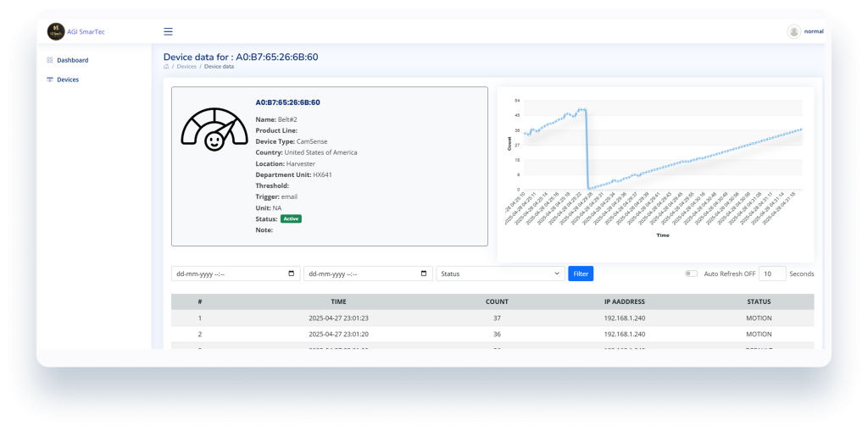Screen dimensions: 868x431
Task: Click the AGI SmarTec brand name
Action: (x=86, y=31)
